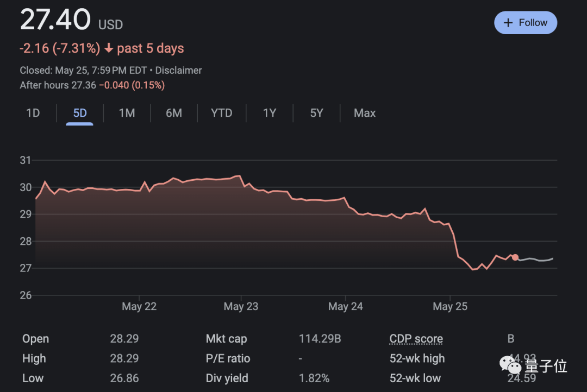Viewport: 587px width, 392px height.
Task: Switch to the 6M chart range
Action: (x=174, y=113)
